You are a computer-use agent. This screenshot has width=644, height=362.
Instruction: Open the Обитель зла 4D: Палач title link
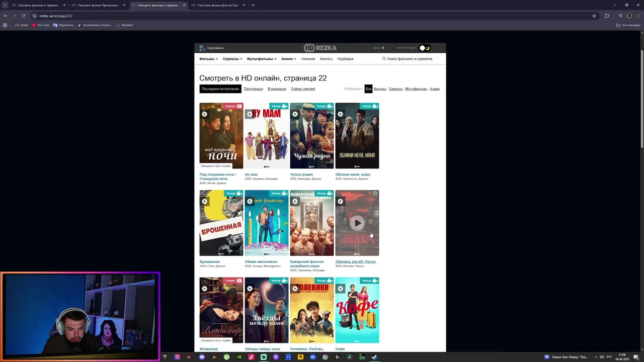(x=356, y=262)
